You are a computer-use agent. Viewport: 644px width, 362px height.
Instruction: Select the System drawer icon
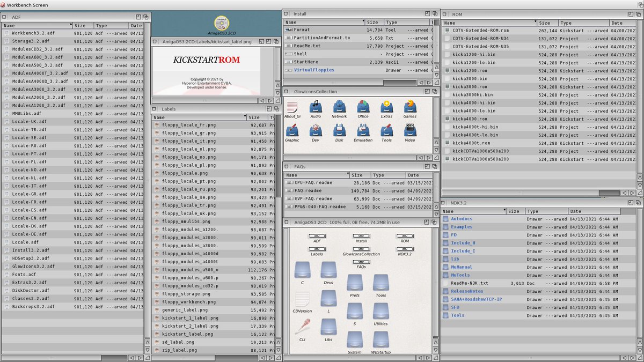pyautogui.click(x=355, y=339)
